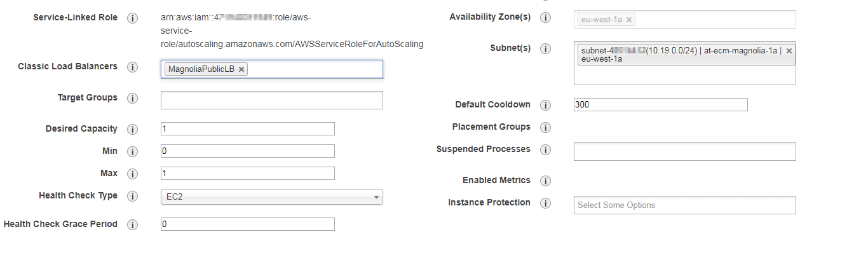This screenshot has height=255, width=868.
Task: Click the Max capacity input field
Action: coord(248,173)
